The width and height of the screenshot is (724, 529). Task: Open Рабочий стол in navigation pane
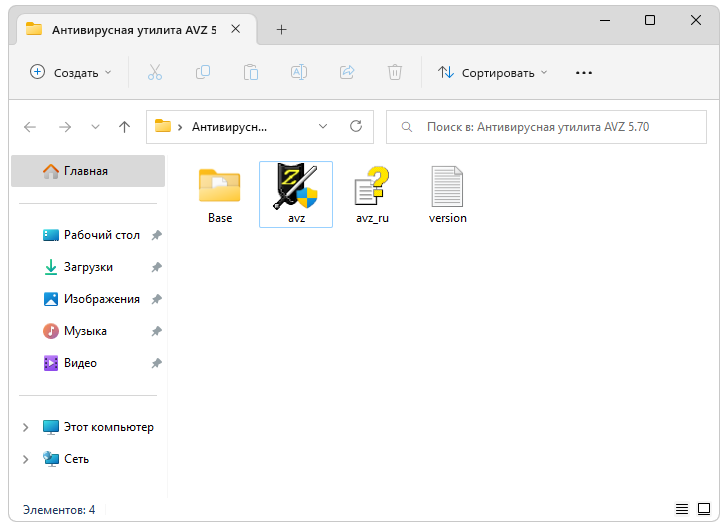pyautogui.click(x=92, y=235)
